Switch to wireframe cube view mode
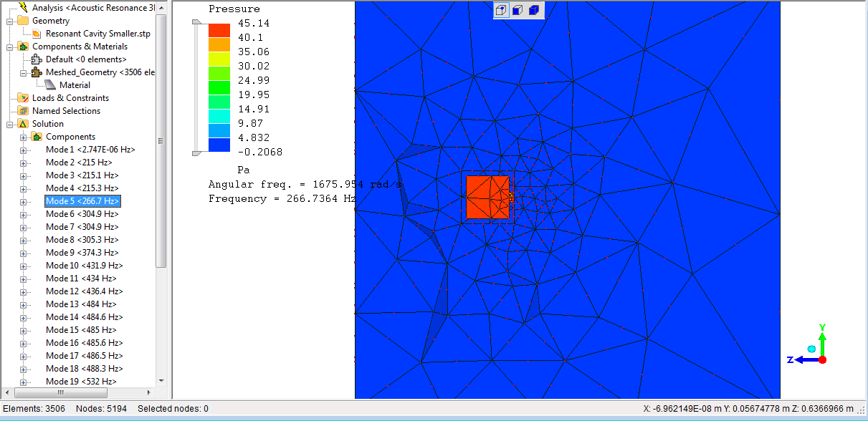 502,10
